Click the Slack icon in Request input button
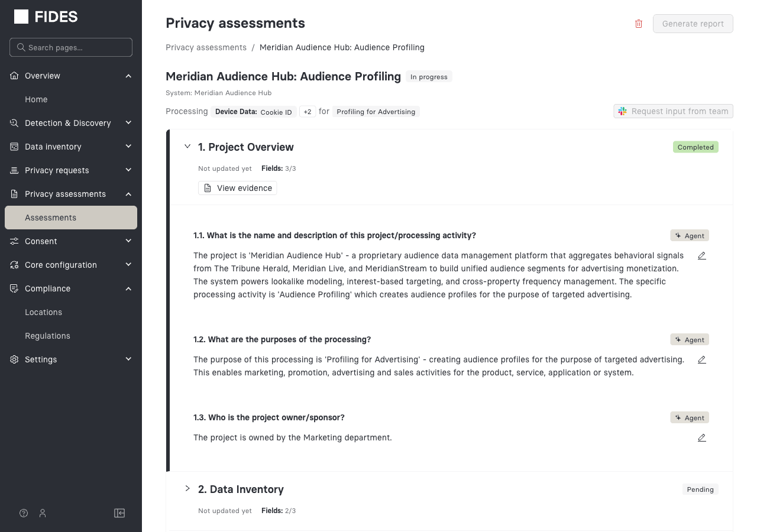 622,111
